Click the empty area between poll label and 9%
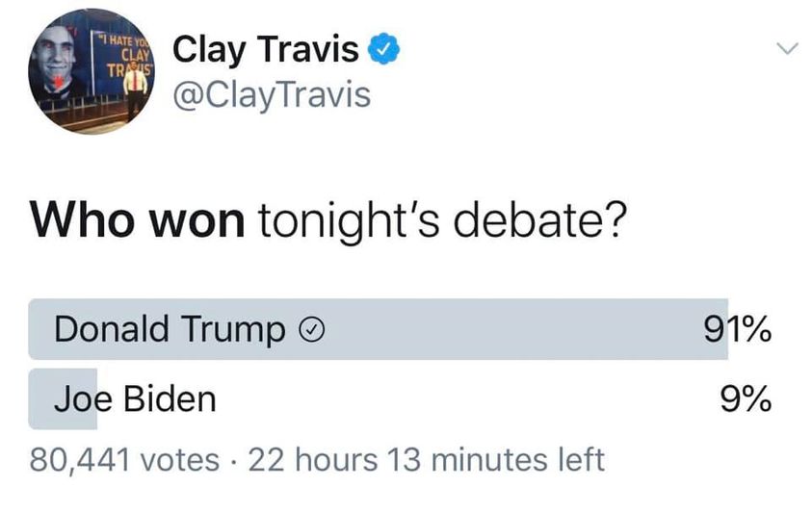The width and height of the screenshot is (812, 512). point(462,397)
